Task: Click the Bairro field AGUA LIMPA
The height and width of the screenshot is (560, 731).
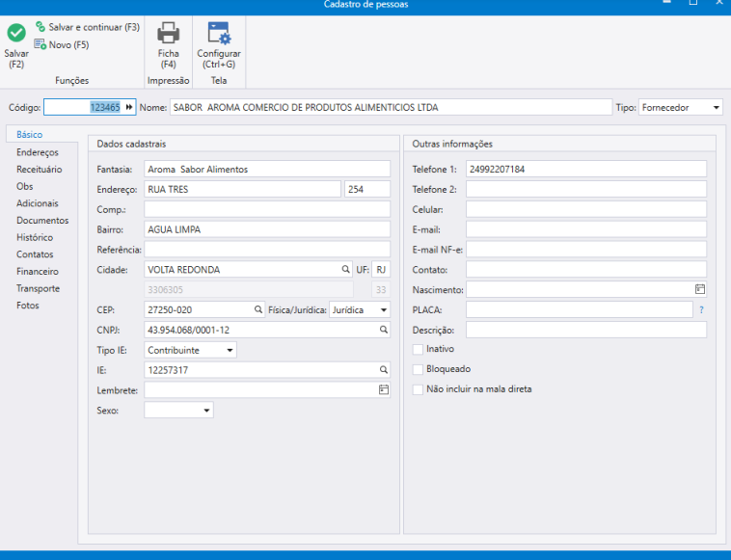Action: click(x=267, y=229)
